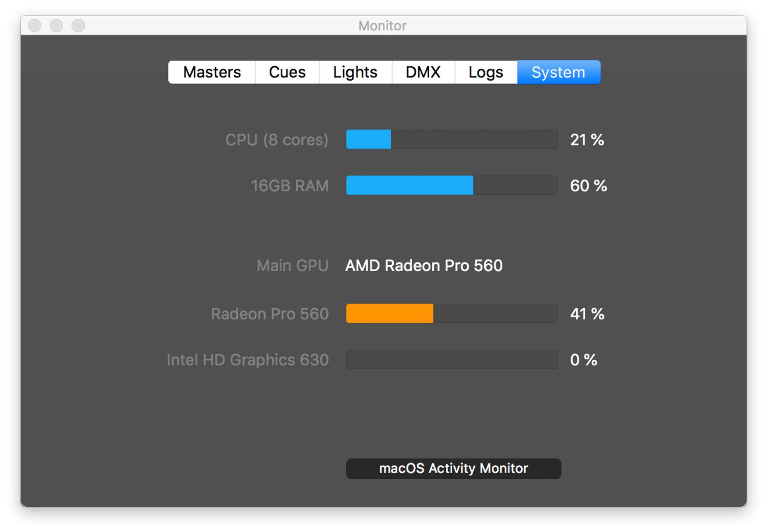Image resolution: width=767 pixels, height=532 pixels.
Task: Click the 16GB RAM usage bar
Action: [451, 186]
